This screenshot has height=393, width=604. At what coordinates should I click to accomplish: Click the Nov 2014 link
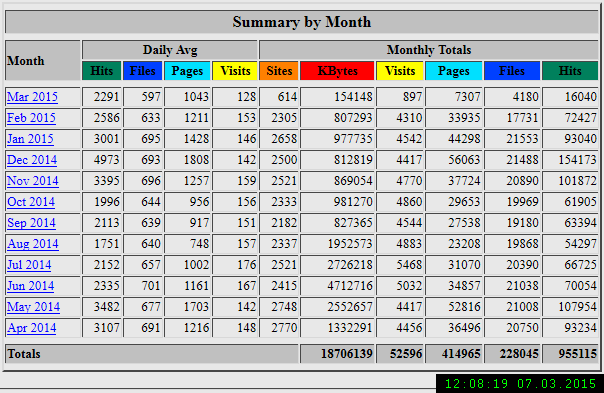click(33, 181)
